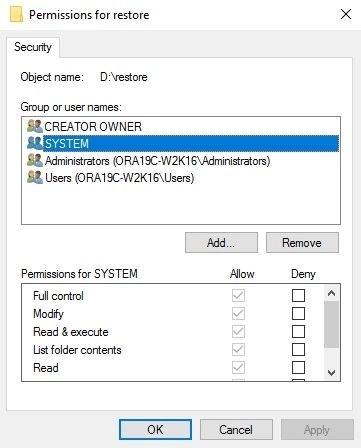The width and height of the screenshot is (361, 448).
Task: Click the permissions list scrollbar thumb
Action: tap(331, 324)
